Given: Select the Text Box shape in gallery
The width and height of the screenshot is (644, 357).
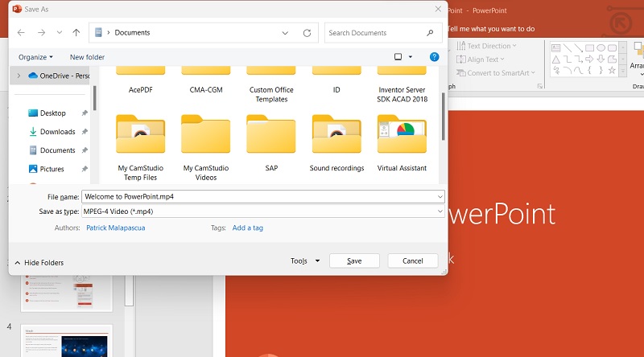Looking at the screenshot, I should [x=555, y=48].
